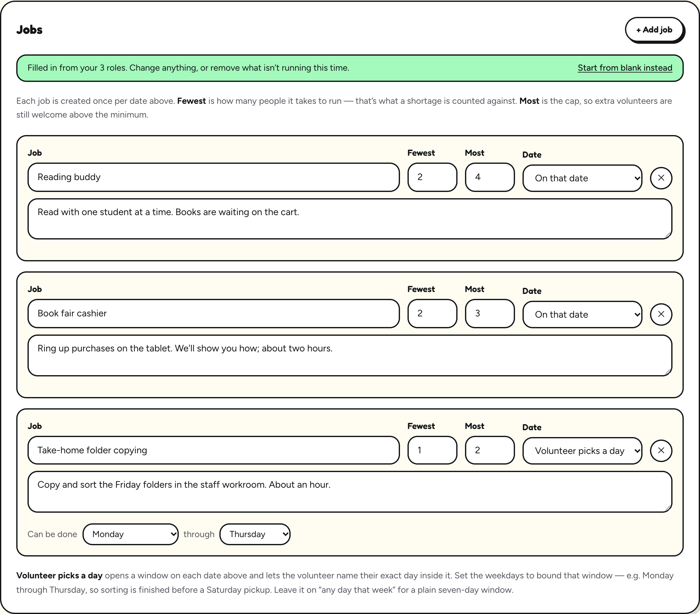Open the Monday start weekday dropdown
Viewport: 700px width, 614px height.
click(x=131, y=534)
